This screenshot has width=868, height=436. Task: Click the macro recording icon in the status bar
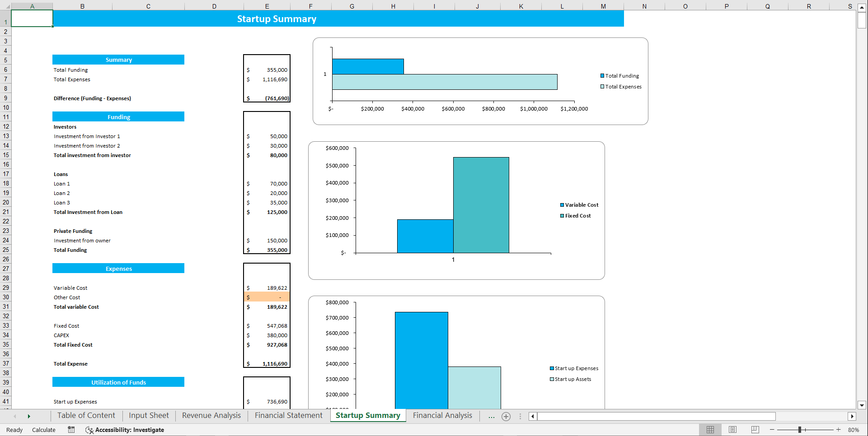click(x=71, y=430)
